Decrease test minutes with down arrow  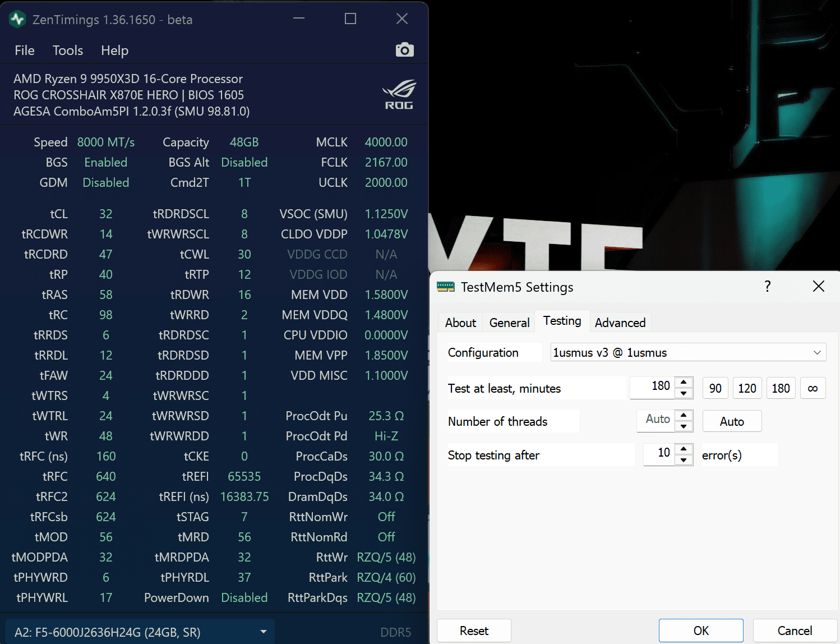click(x=684, y=393)
